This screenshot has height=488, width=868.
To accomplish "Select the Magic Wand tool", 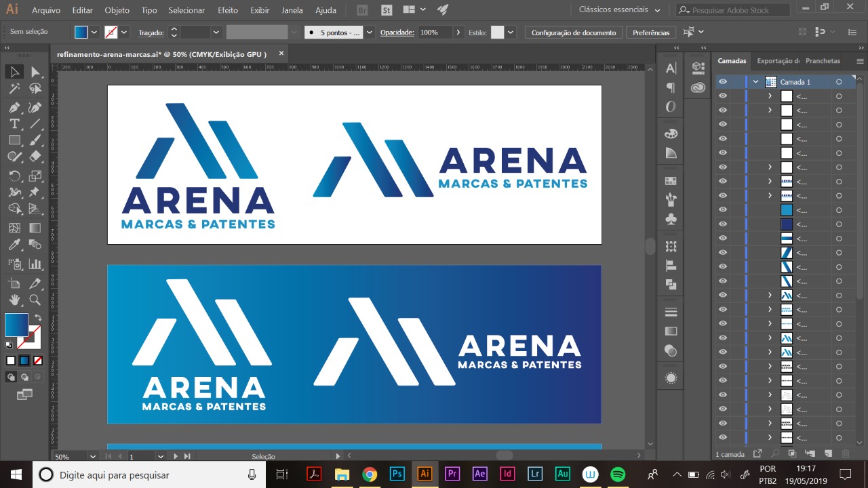I will 14,89.
